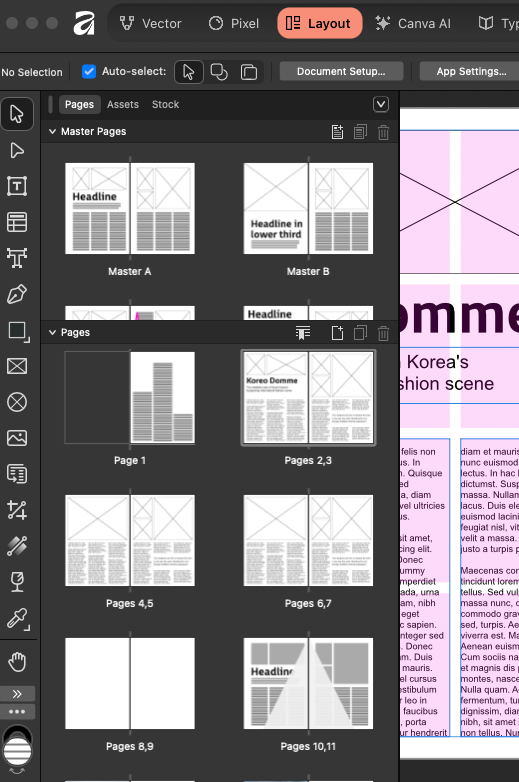Image resolution: width=519 pixels, height=782 pixels.
Task: Select the Move tool arrow
Action: tap(17, 114)
